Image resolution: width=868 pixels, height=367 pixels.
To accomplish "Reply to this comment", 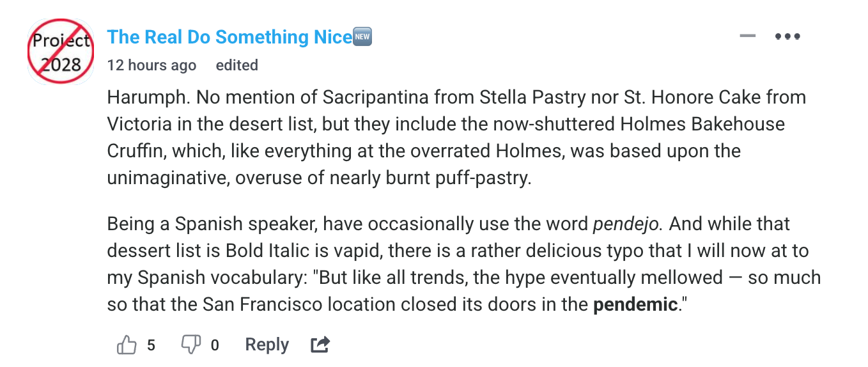I will click(x=267, y=345).
